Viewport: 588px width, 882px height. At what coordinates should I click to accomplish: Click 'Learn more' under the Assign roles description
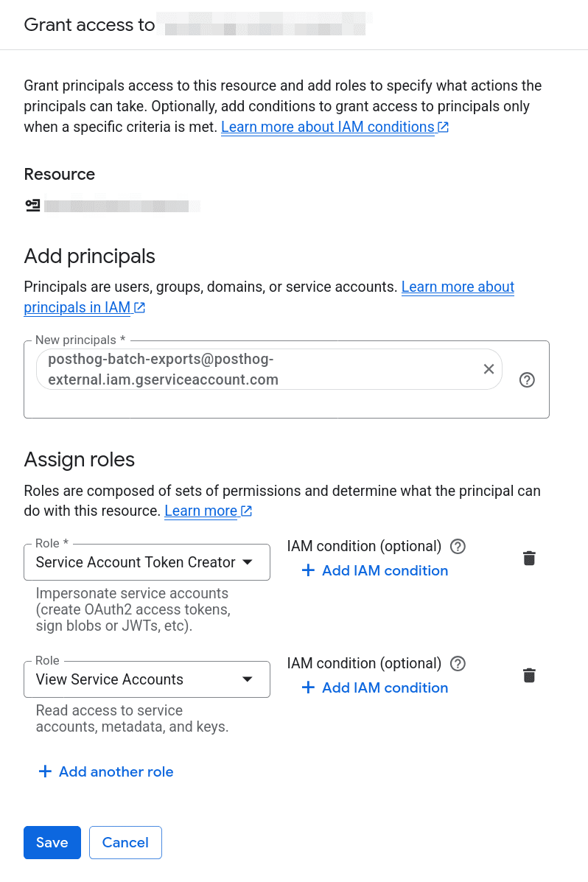pos(200,511)
